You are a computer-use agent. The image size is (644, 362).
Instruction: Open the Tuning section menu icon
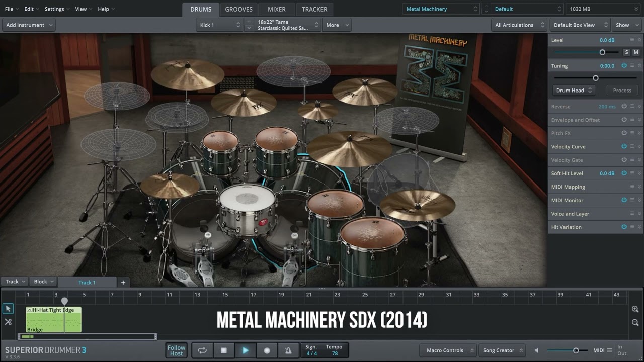(632, 65)
